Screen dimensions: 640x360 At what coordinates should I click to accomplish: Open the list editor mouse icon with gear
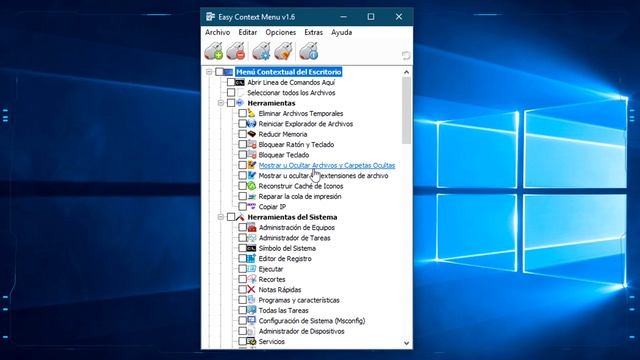pos(261,51)
